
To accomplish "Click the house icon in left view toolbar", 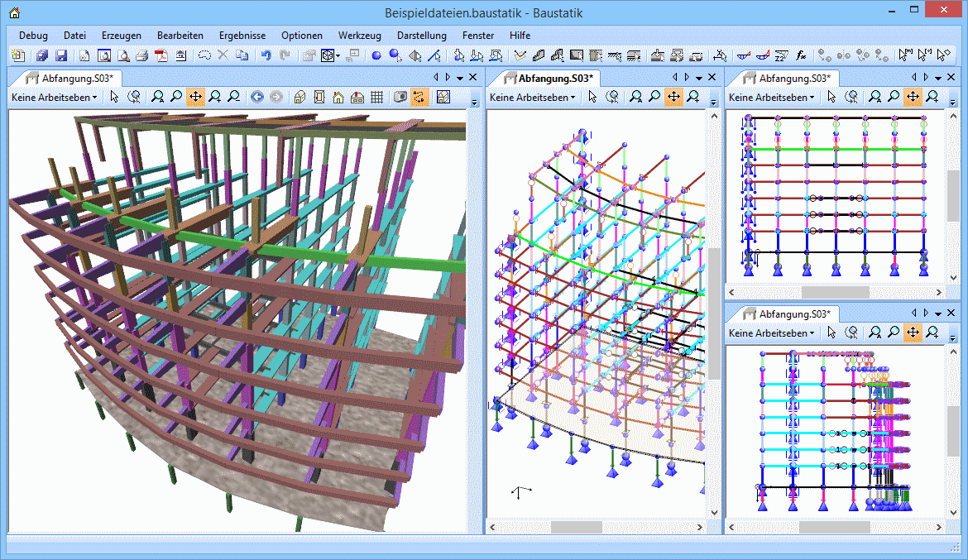I will click(x=338, y=97).
